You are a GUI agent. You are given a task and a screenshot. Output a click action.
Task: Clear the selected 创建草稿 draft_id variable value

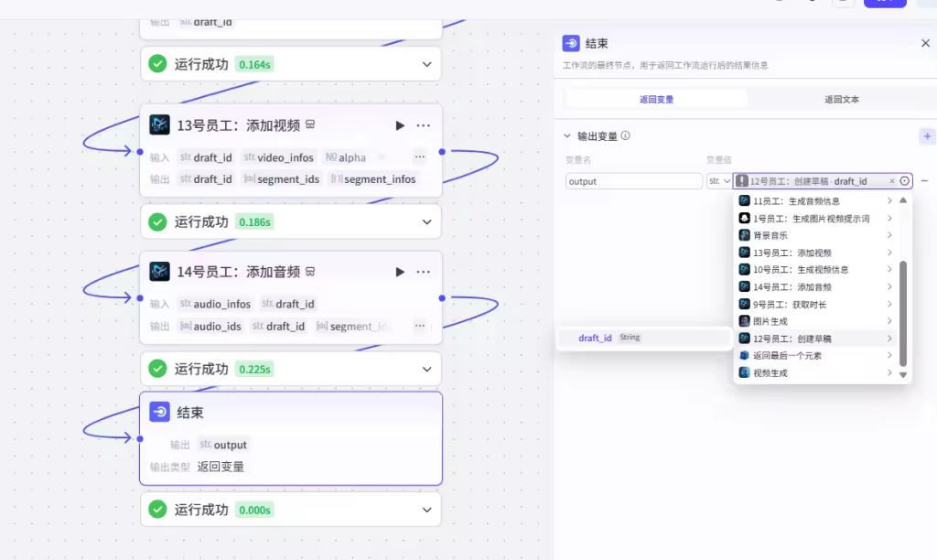pyautogui.click(x=892, y=181)
